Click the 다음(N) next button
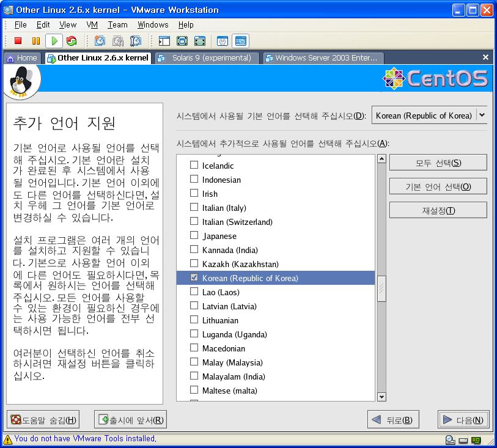497x448 pixels. [463, 420]
